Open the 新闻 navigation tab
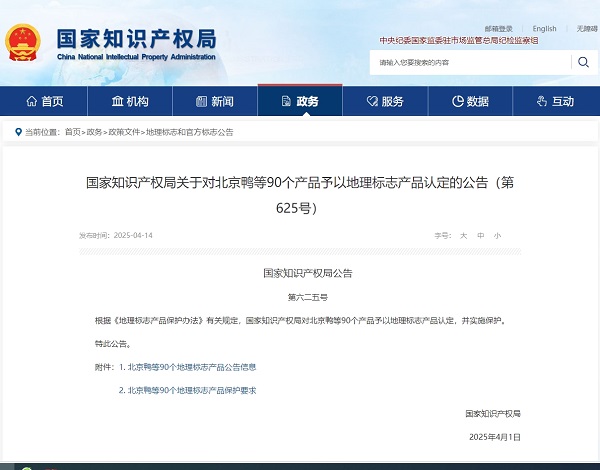Image resolution: width=600 pixels, height=470 pixels. pyautogui.click(x=215, y=101)
